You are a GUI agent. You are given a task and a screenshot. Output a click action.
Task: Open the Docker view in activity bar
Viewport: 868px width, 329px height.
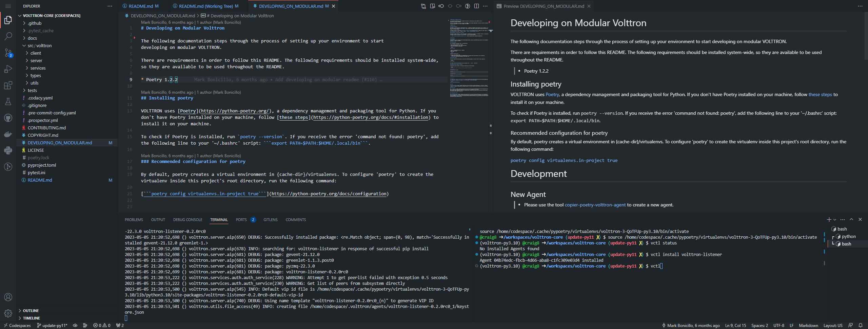point(8,134)
